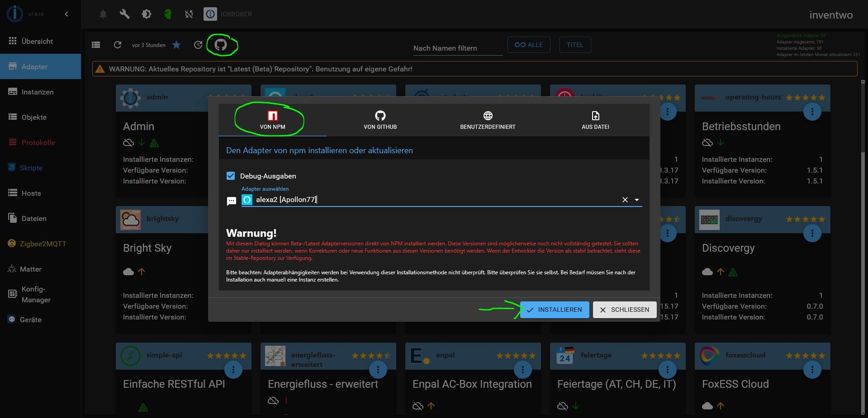This screenshot has height=418, width=868.
Task: Toggle the list view icon
Action: tap(96, 45)
